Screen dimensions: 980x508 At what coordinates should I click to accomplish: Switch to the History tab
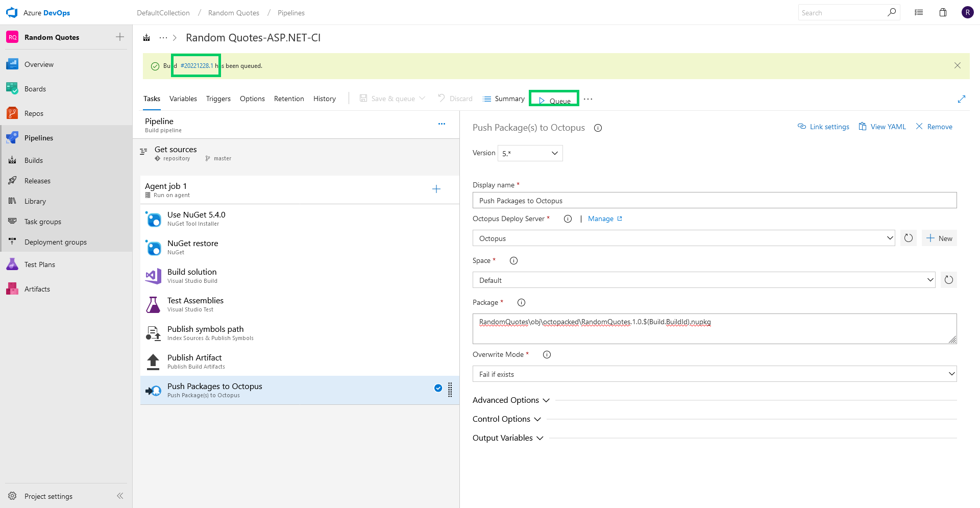tap(325, 99)
